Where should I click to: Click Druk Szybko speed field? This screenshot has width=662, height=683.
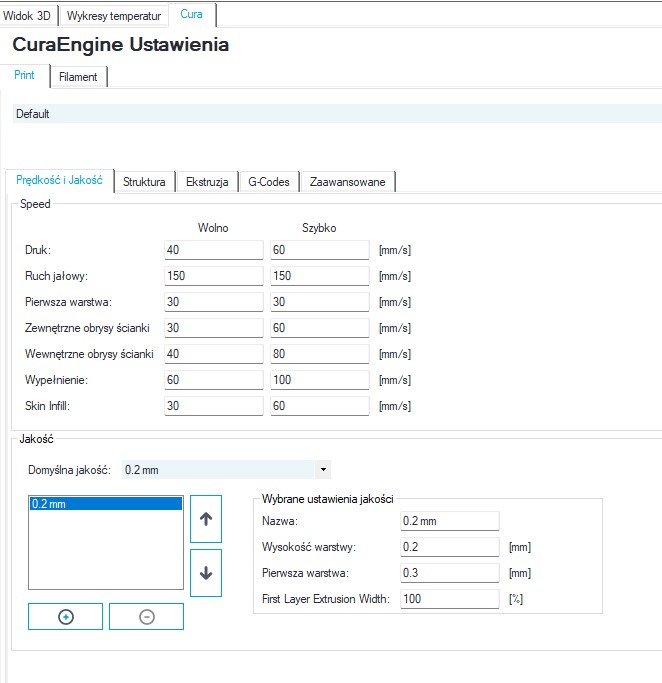(320, 250)
